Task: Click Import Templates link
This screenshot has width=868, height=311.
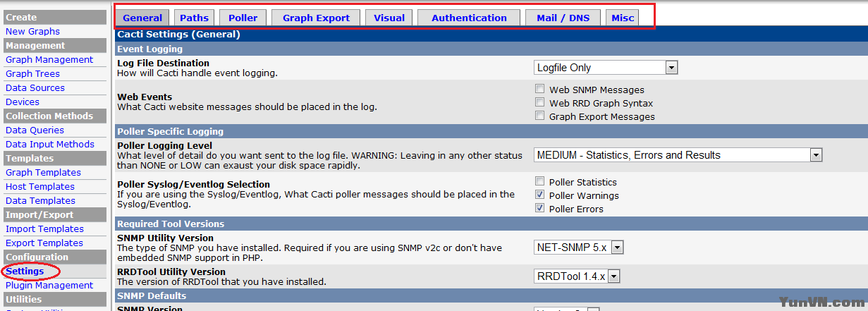Action: click(44, 228)
